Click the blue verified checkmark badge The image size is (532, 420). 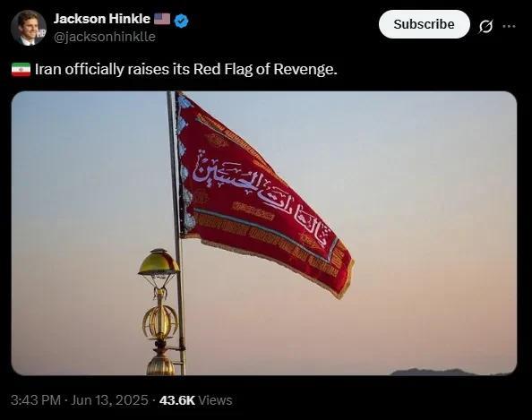point(182,21)
